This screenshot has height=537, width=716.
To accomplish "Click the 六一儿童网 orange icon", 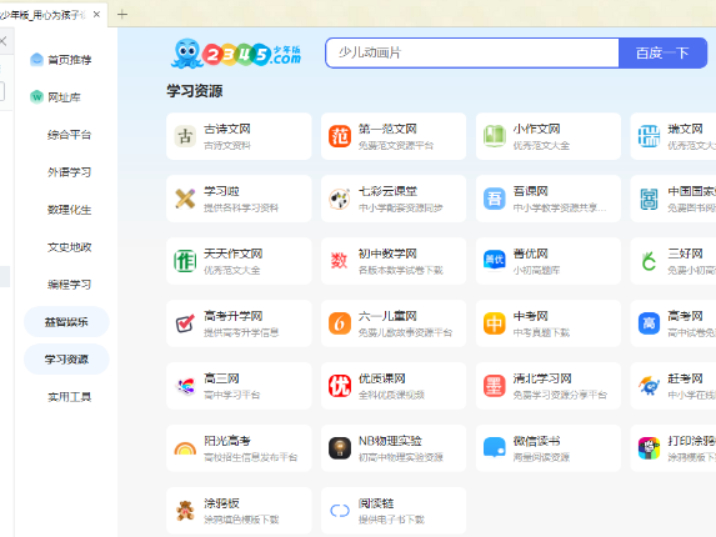I will [x=340, y=323].
